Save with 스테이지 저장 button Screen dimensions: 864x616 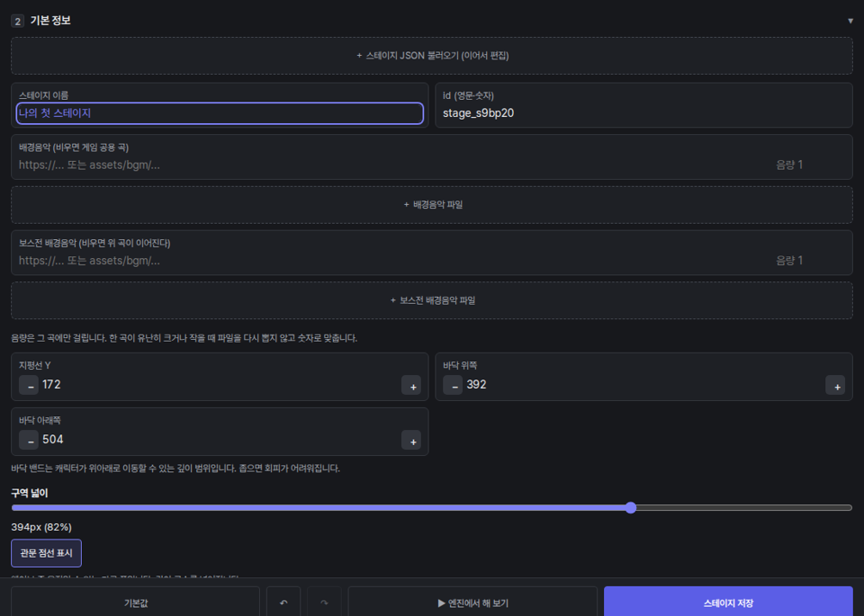pos(728,603)
